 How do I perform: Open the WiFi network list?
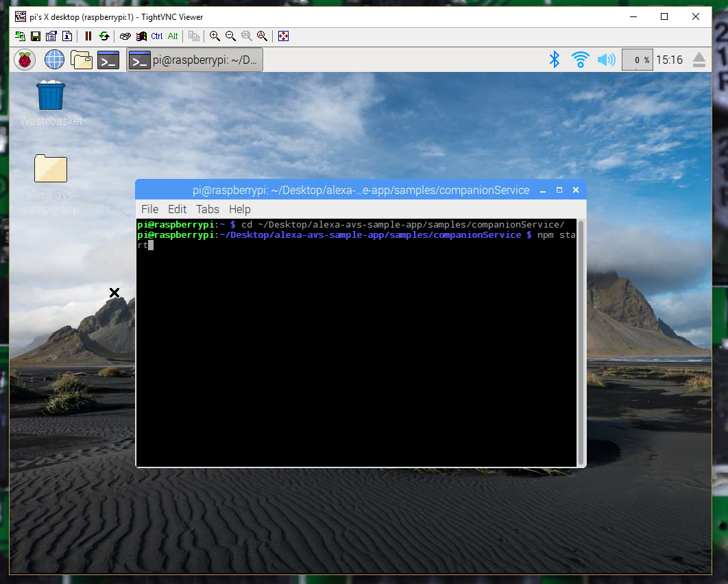[x=580, y=60]
